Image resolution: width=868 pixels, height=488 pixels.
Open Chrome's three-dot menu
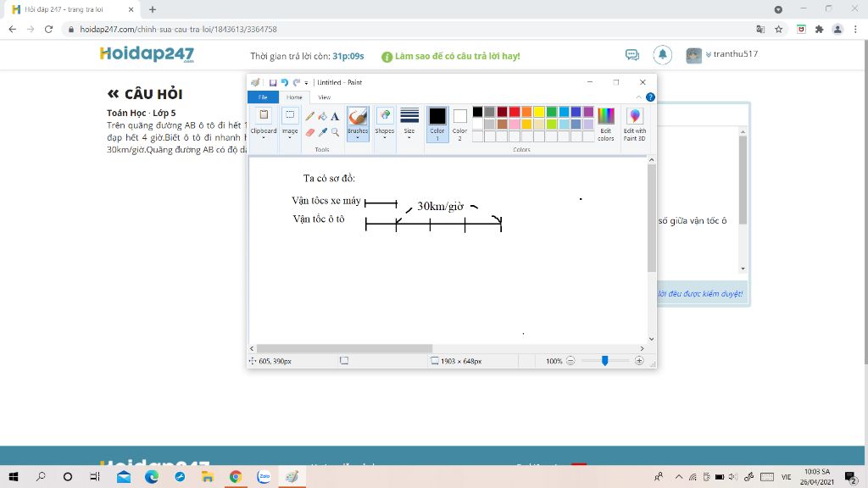[x=855, y=30]
